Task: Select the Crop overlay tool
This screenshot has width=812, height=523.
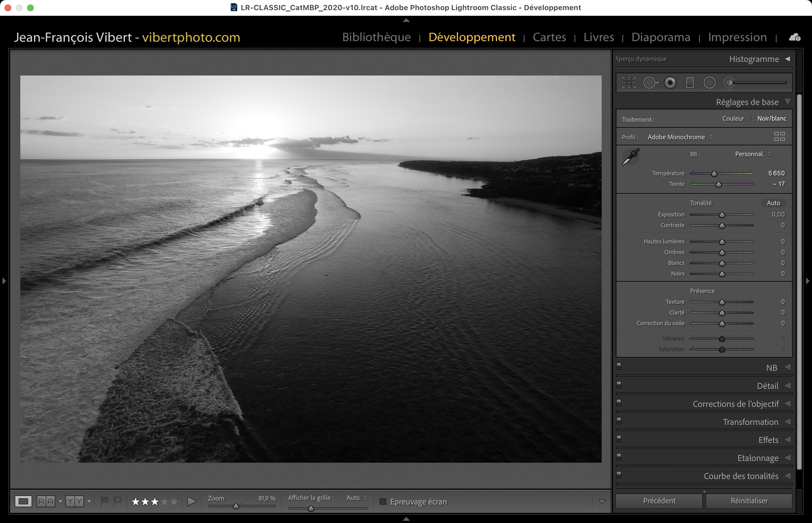Action: [629, 83]
